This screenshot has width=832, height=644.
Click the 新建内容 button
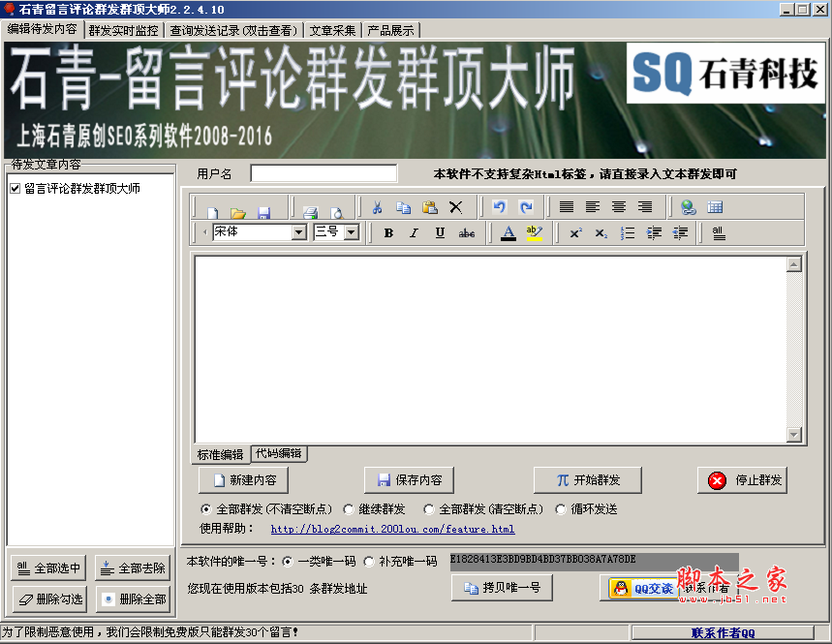tap(243, 480)
